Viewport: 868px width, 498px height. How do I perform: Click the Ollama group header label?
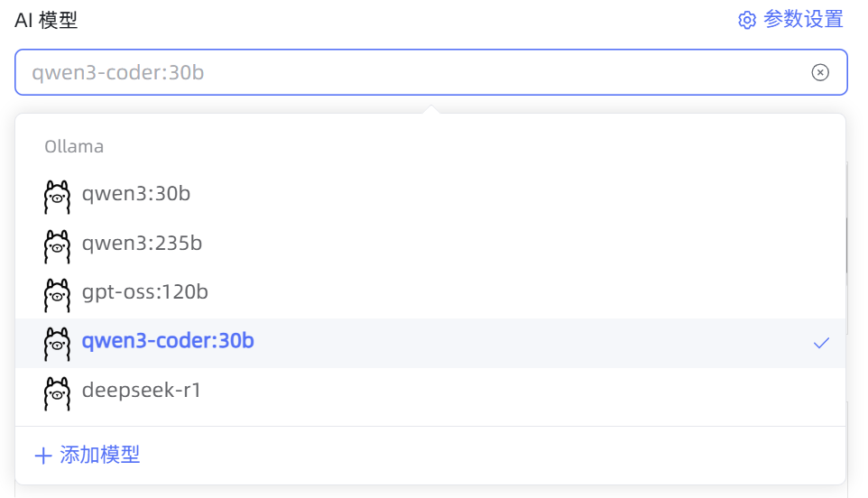point(74,146)
